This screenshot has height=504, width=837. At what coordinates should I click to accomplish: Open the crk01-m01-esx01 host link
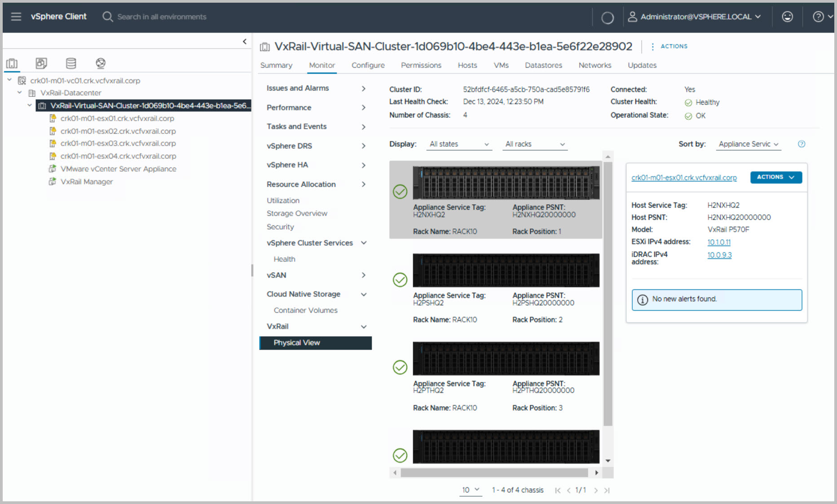click(x=684, y=178)
